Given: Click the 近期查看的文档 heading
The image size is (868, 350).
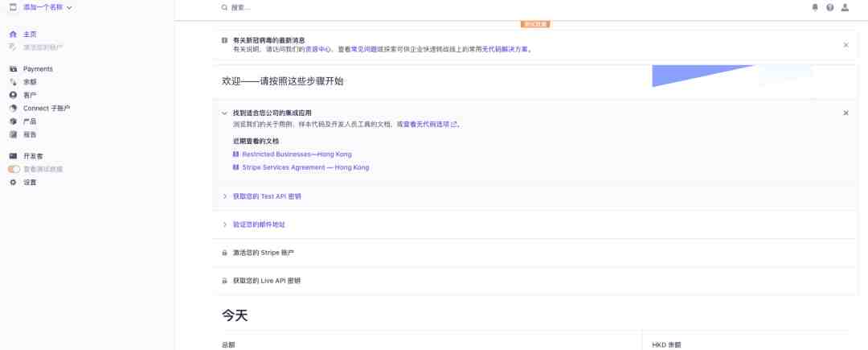Looking at the screenshot, I should [x=256, y=142].
